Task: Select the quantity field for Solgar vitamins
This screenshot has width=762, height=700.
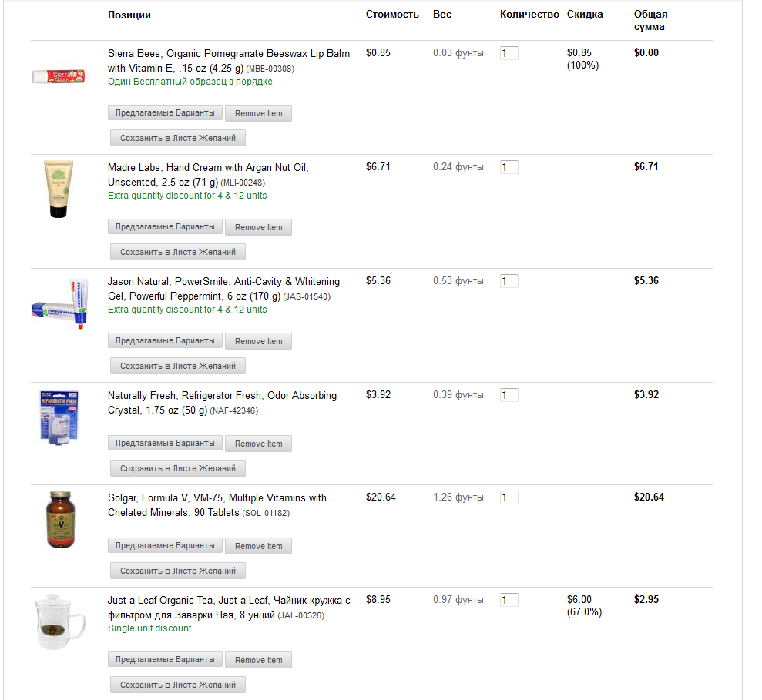Action: pyautogui.click(x=509, y=497)
